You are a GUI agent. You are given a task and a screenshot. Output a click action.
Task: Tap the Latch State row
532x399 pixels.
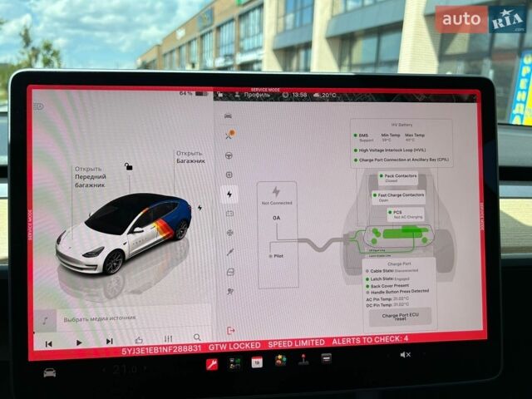[387, 279]
